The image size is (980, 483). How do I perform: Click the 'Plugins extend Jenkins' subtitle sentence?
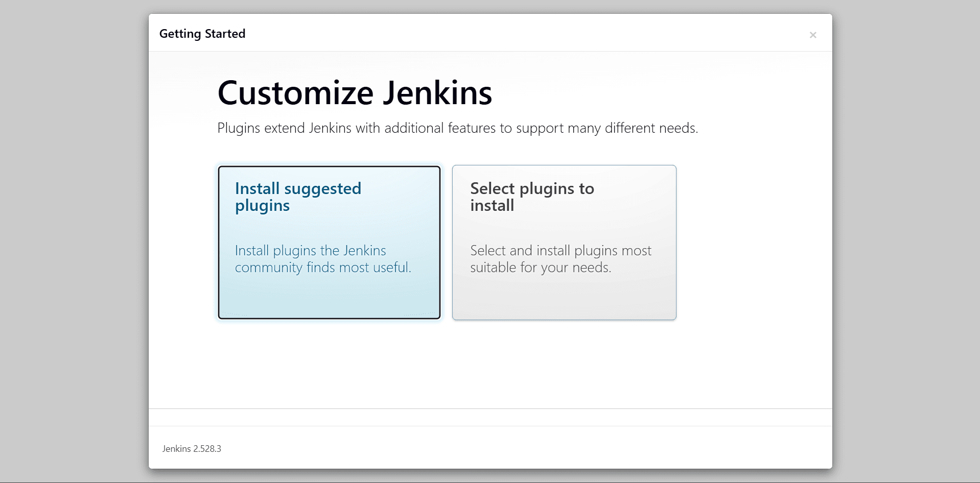(x=457, y=128)
